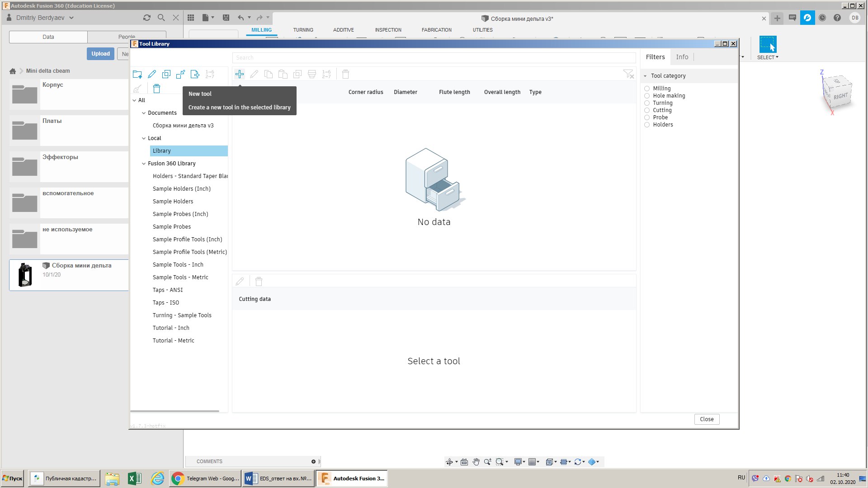The width and height of the screenshot is (868, 488).
Task: Click the export library icon
Action: tap(195, 74)
